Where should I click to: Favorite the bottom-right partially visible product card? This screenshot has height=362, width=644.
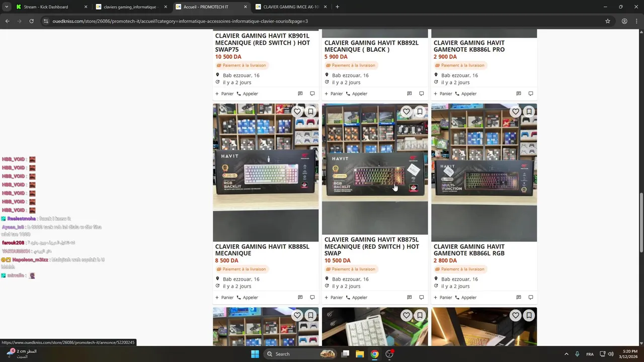pyautogui.click(x=516, y=315)
